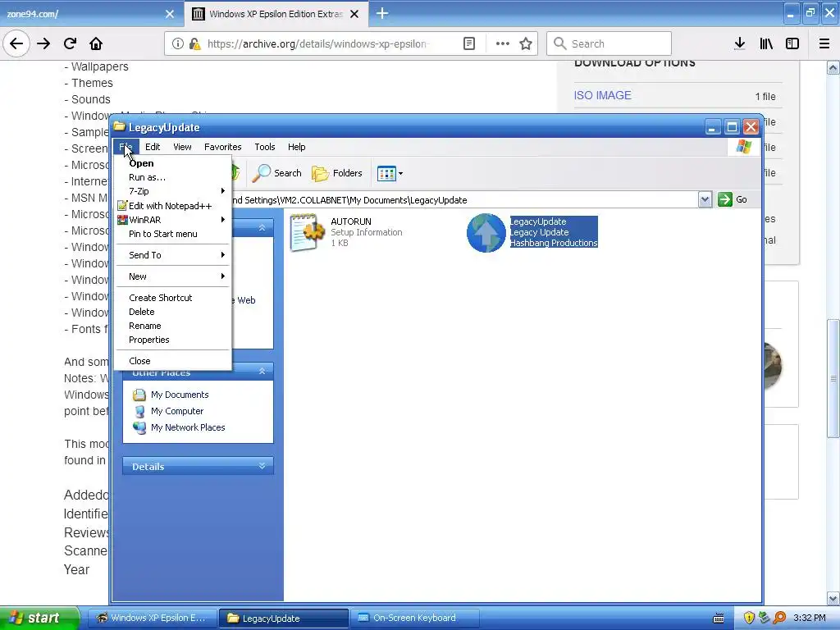Expand the Send To submenu

172,255
